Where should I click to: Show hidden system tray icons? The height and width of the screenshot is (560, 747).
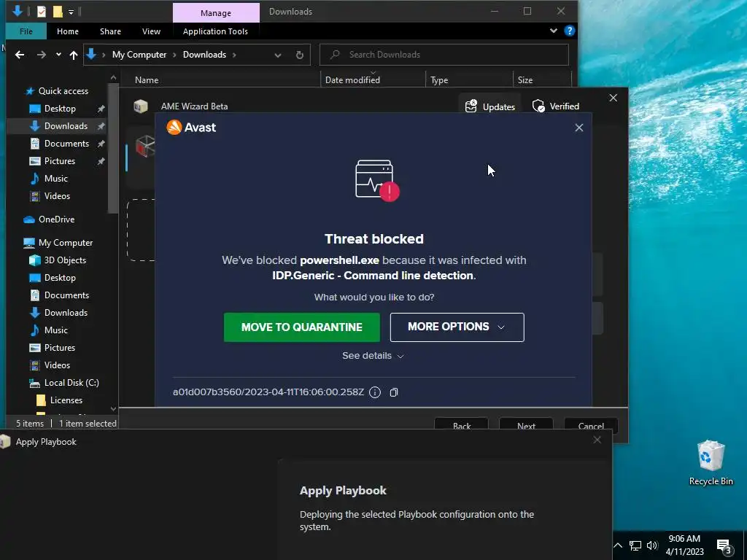[x=617, y=545]
